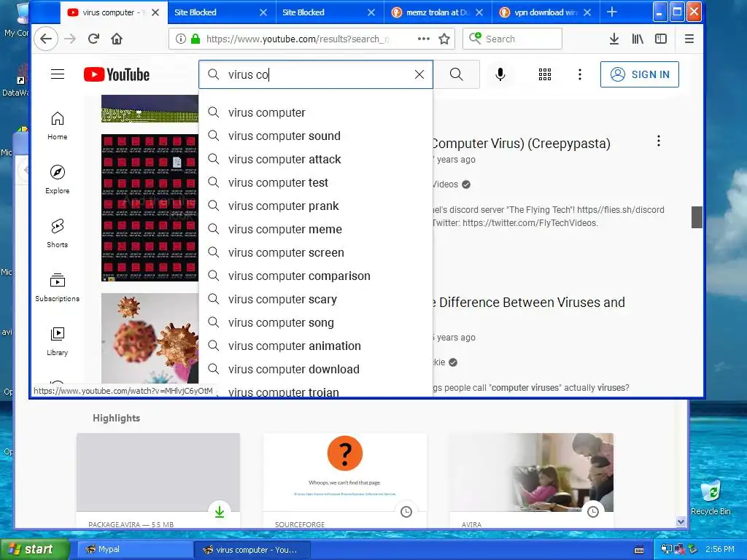Open YouTube apps grid icon

tap(545, 74)
